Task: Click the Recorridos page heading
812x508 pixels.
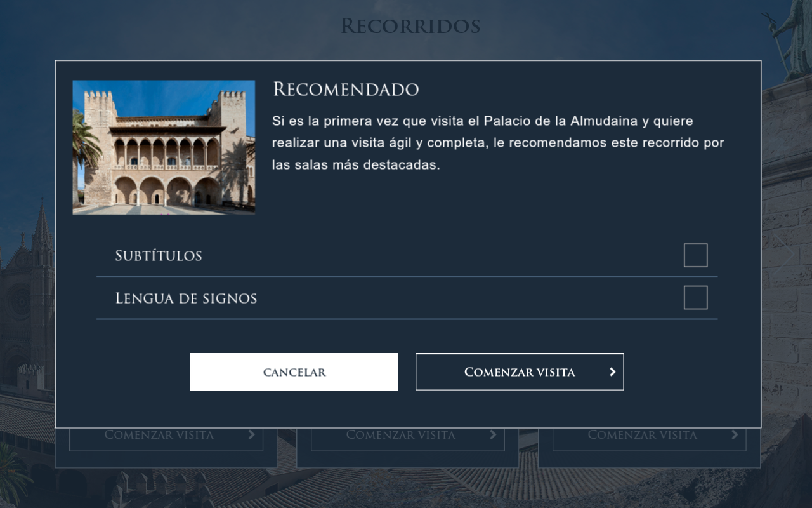Action: [x=410, y=26]
